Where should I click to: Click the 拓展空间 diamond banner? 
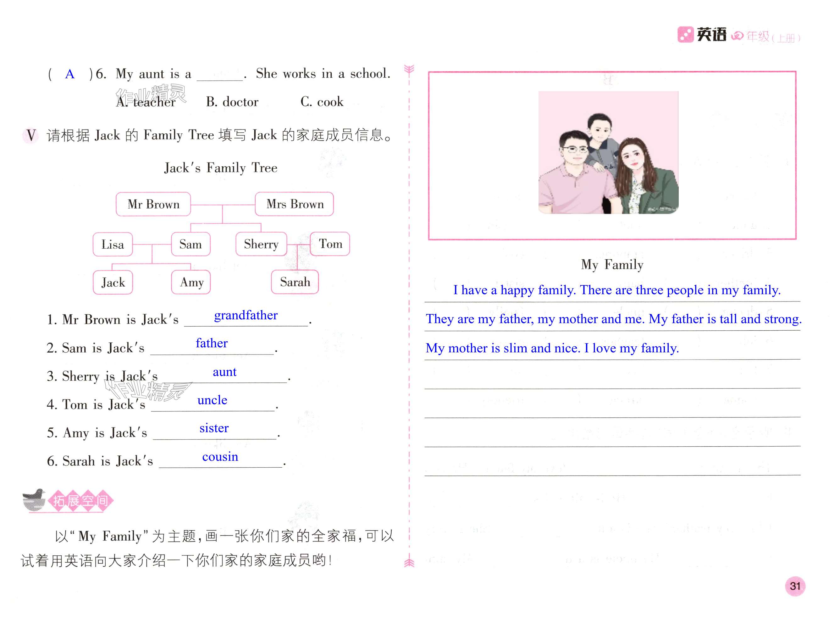point(81,500)
